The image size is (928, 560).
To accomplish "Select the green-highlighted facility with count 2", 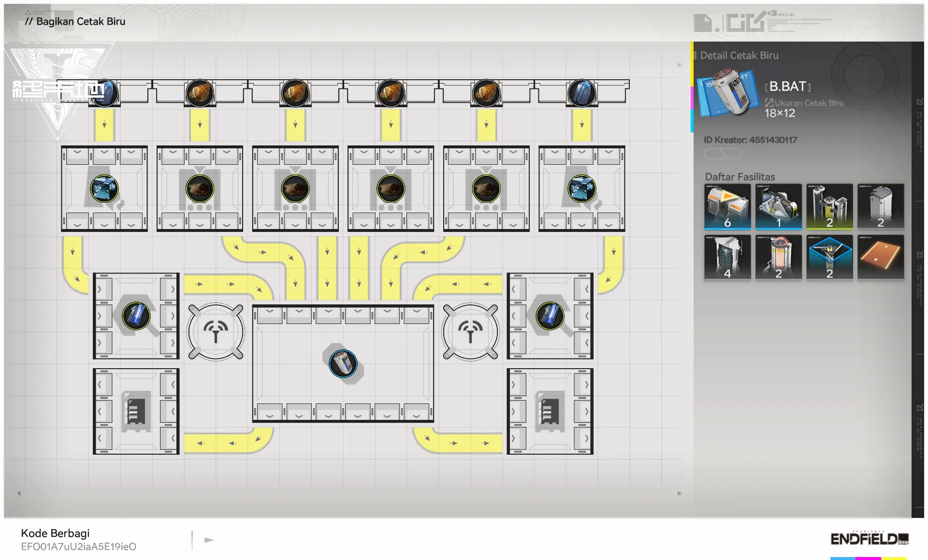I will (829, 206).
